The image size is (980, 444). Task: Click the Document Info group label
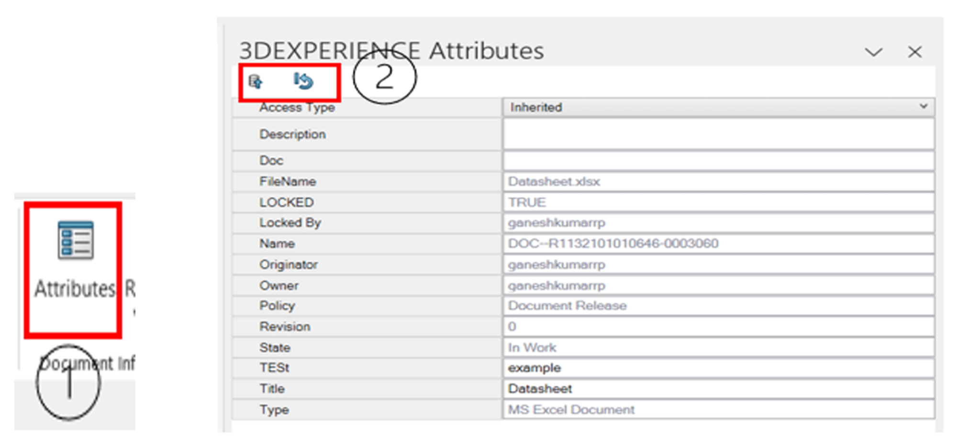87,364
